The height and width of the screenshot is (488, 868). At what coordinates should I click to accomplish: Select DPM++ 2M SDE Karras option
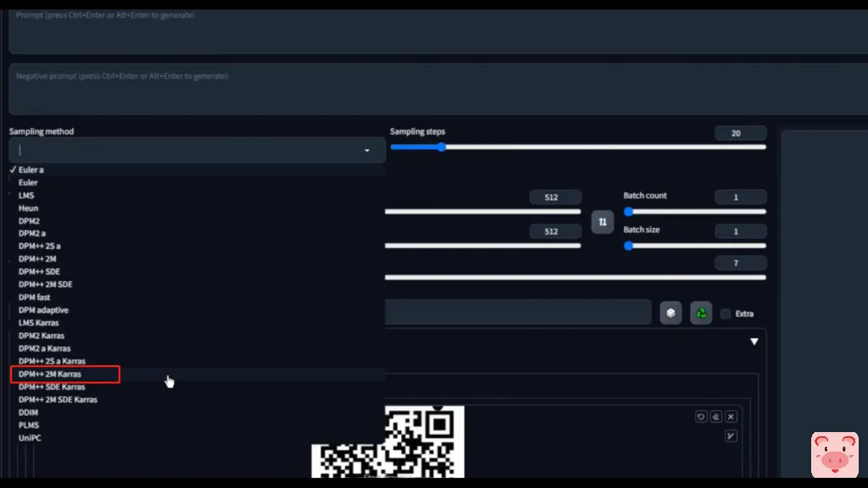pos(197,400)
